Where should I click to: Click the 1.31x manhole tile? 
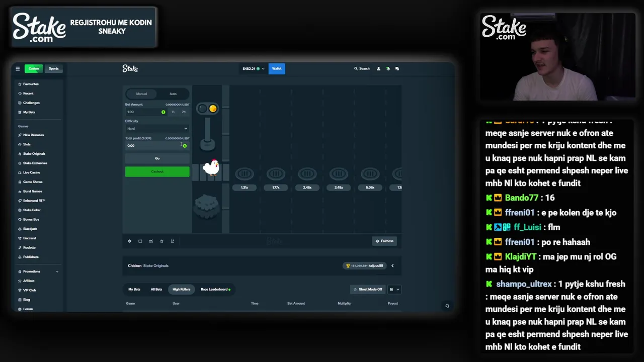(x=245, y=174)
